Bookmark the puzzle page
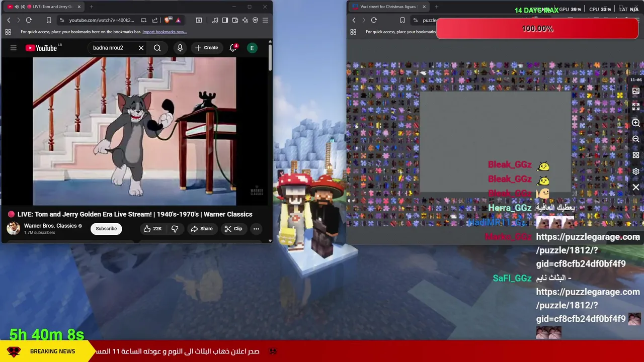This screenshot has width=644, height=362. pos(403,20)
